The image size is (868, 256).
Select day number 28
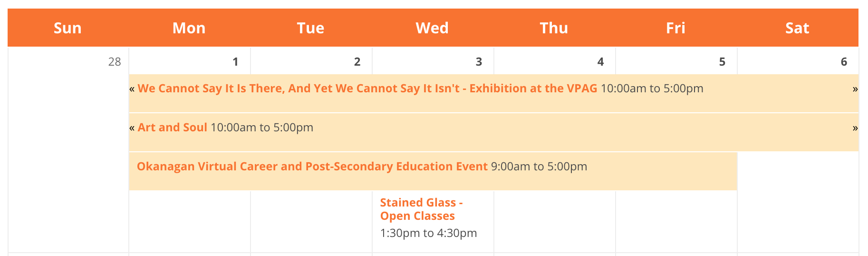tap(115, 62)
